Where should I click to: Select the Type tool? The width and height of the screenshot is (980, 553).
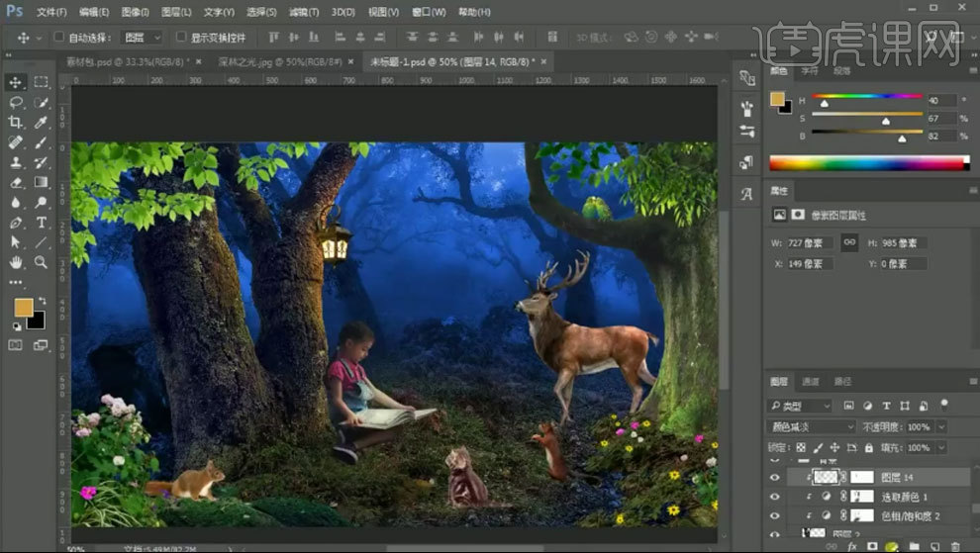[42, 222]
